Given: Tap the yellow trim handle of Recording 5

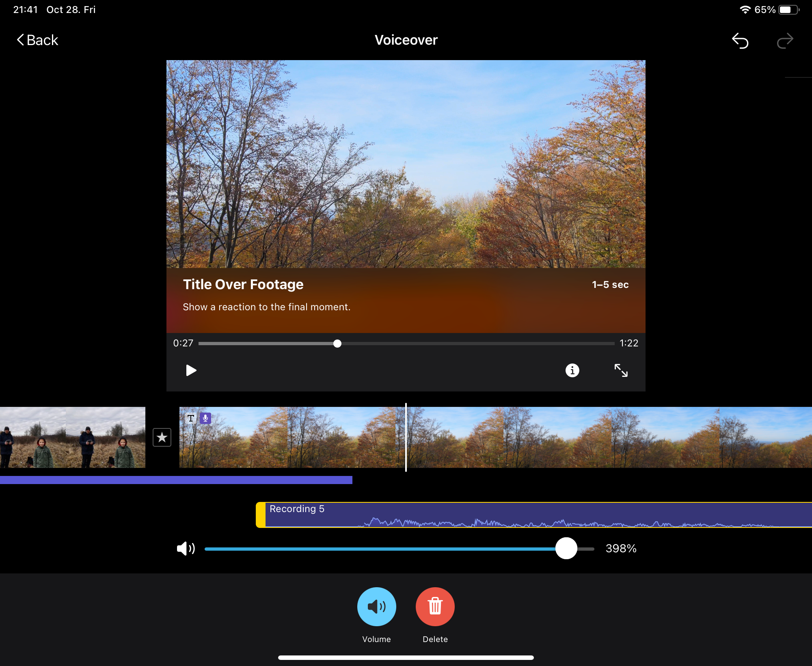Looking at the screenshot, I should coord(260,515).
